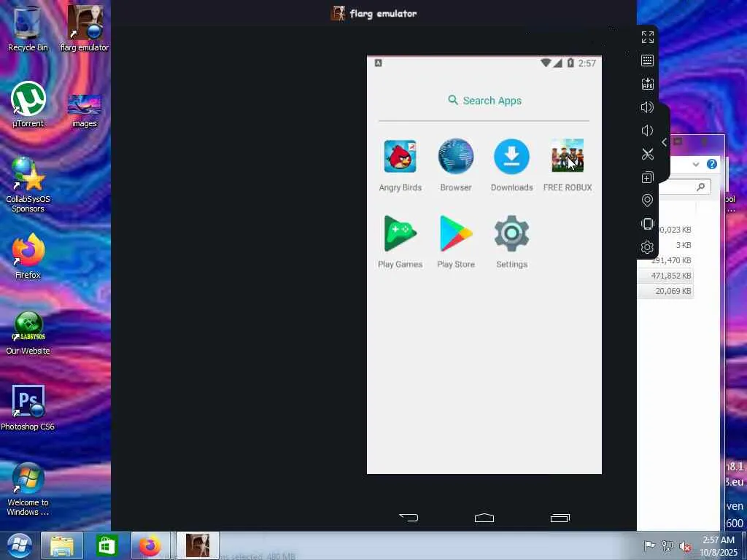Select µTorrent desktop shortcut
The width and height of the screenshot is (747, 560).
[28, 105]
